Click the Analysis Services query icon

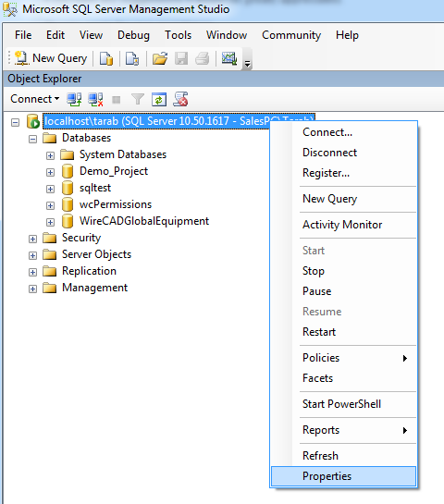132,58
